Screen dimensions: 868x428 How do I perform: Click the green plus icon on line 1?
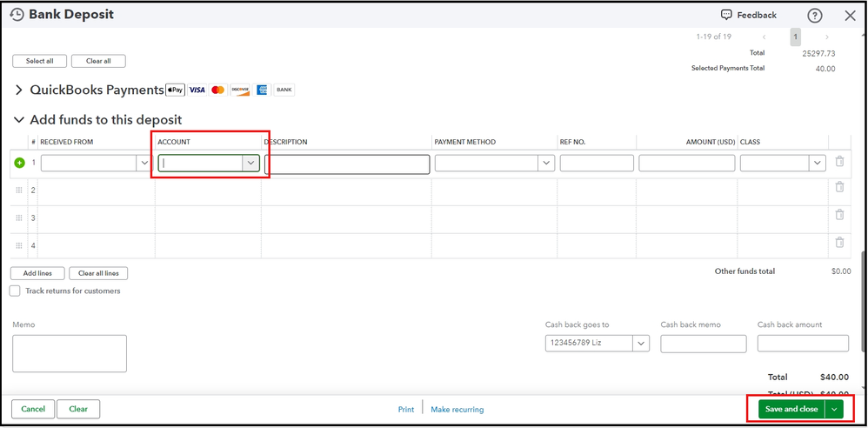click(x=19, y=163)
